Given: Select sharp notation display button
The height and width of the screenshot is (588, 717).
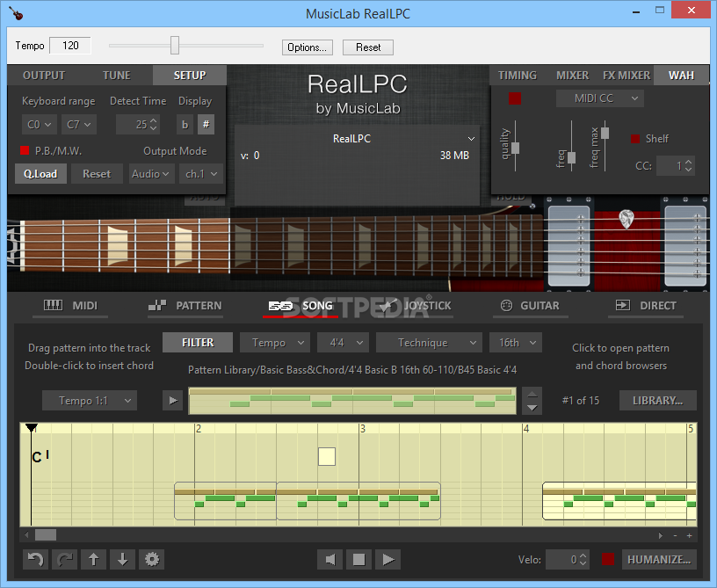Looking at the screenshot, I should [x=206, y=124].
